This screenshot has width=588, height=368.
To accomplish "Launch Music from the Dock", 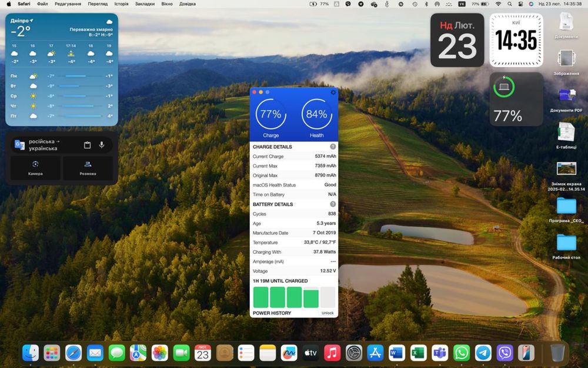I will (x=332, y=353).
